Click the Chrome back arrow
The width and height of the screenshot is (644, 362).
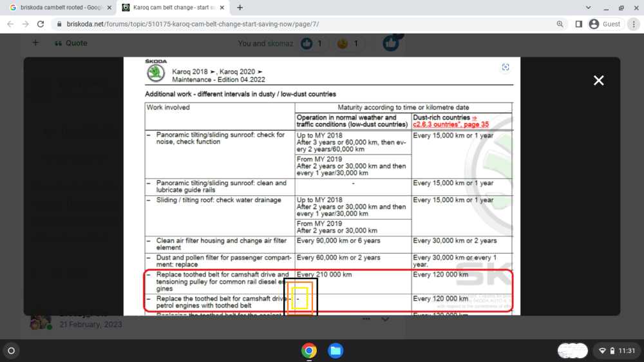[x=10, y=24]
